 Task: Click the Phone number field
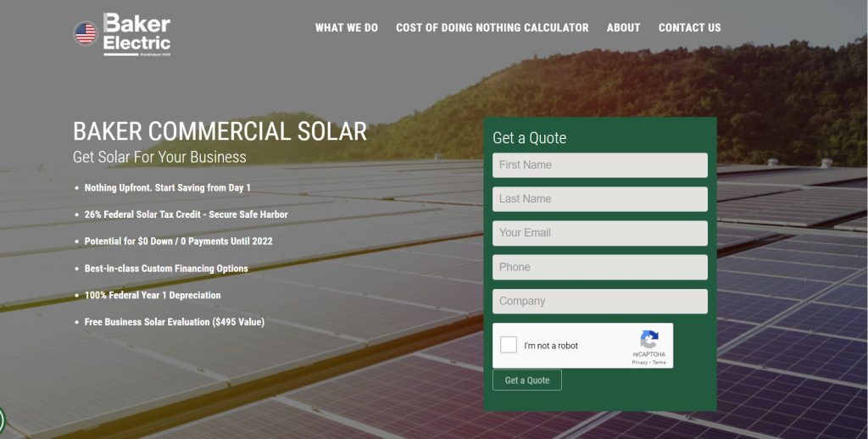(x=599, y=267)
